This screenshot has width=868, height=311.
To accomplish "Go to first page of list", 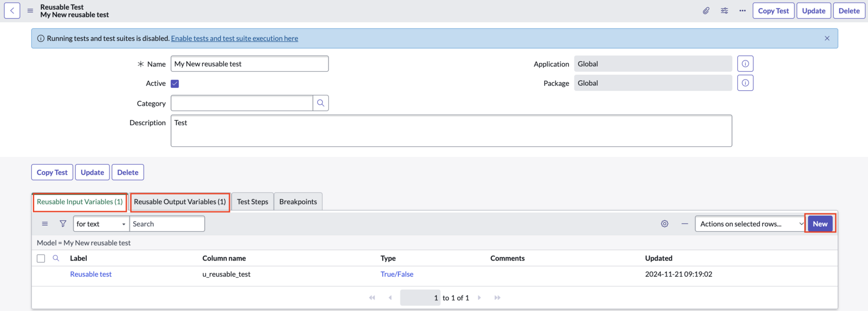I will tap(372, 298).
